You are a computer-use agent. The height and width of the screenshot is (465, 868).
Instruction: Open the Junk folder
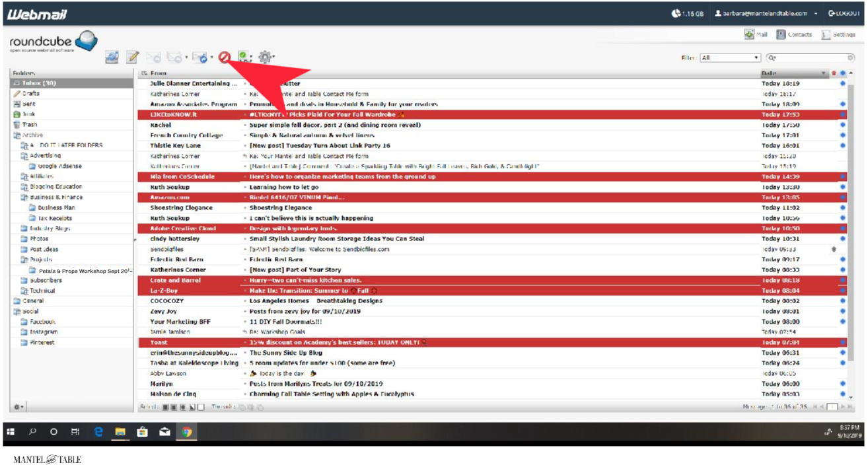point(71,114)
